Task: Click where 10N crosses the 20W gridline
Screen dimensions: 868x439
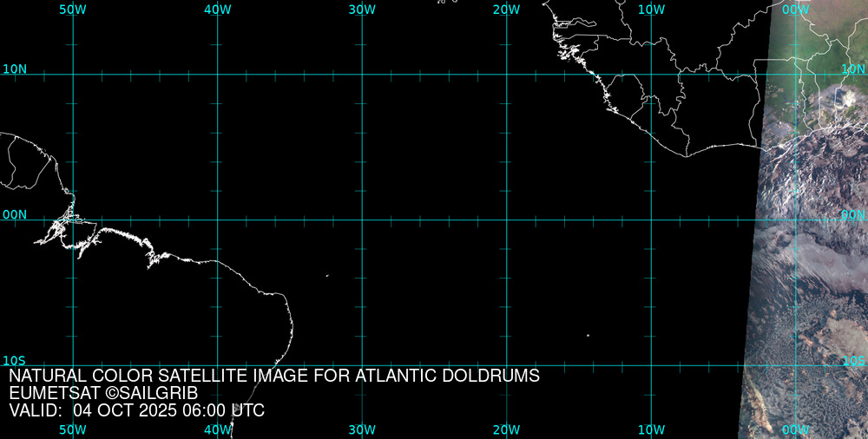Action: 507,75
